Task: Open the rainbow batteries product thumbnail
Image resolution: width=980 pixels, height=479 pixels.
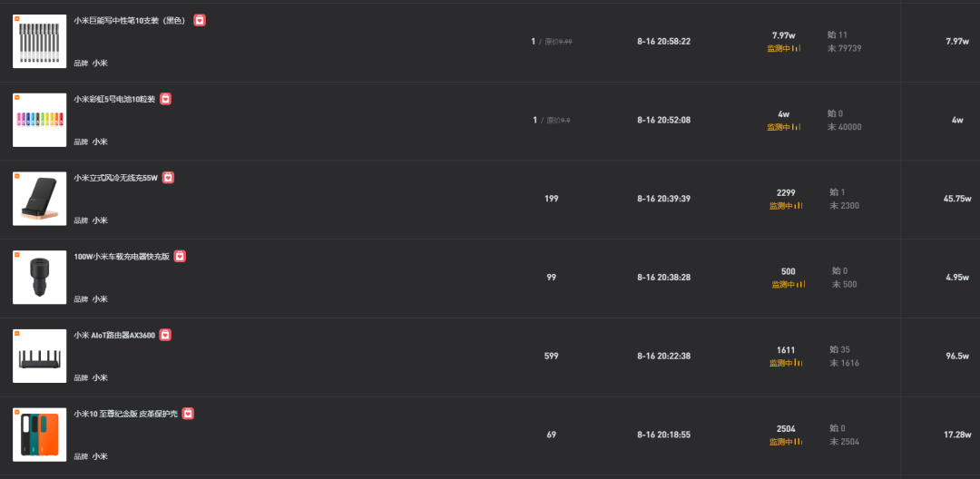Action: point(39,120)
